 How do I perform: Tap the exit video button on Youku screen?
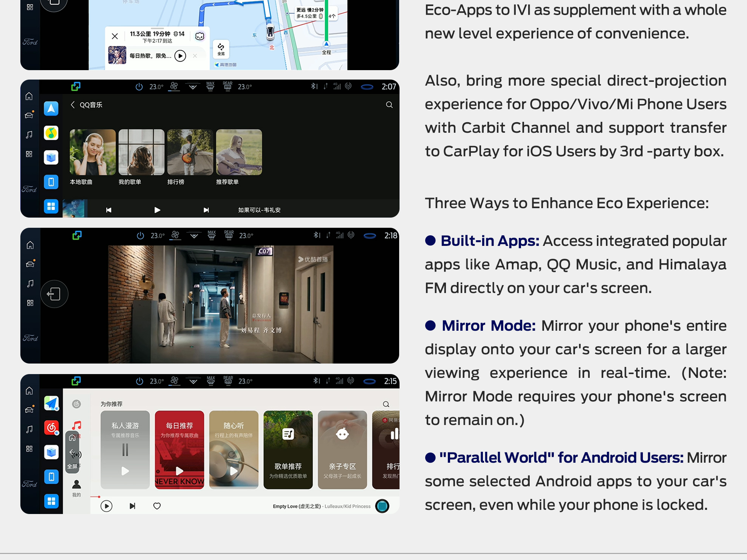(54, 294)
